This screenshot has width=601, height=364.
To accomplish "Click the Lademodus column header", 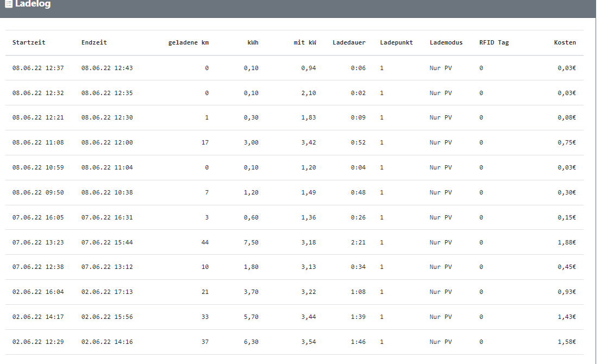I will pos(446,42).
